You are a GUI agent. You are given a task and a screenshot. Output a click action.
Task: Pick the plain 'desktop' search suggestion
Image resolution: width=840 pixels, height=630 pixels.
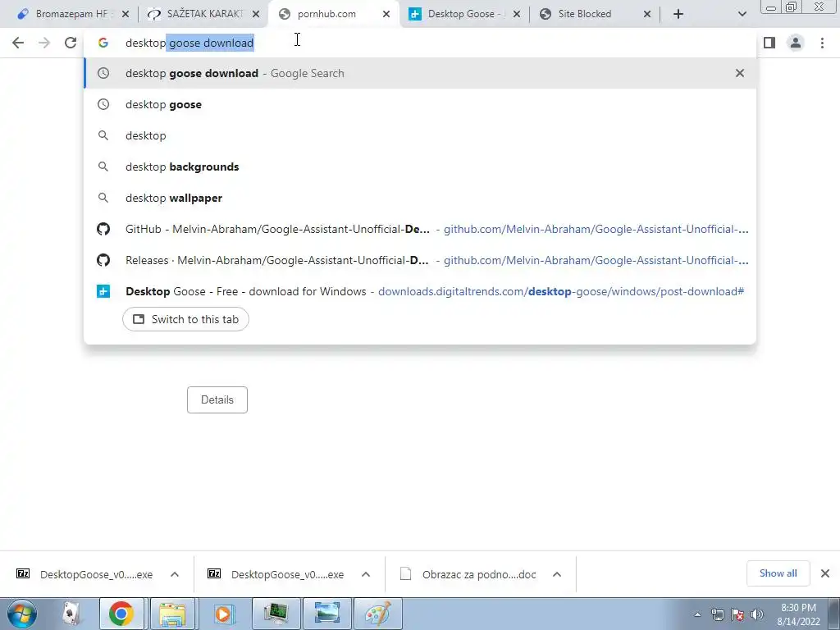(420, 135)
